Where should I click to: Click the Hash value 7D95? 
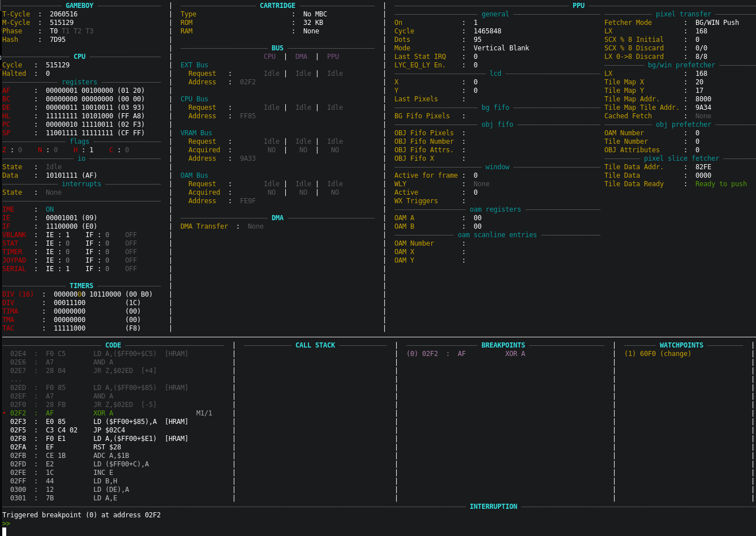(58, 40)
